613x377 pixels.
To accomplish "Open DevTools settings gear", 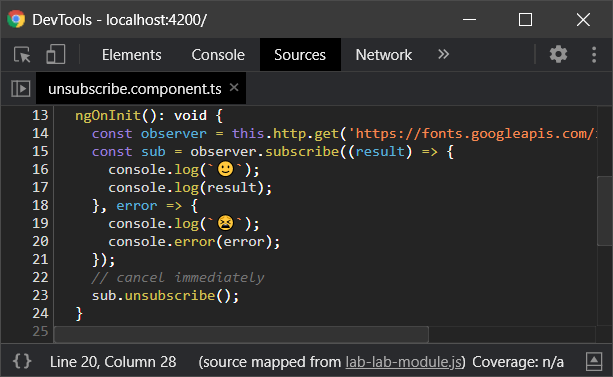I will point(558,54).
